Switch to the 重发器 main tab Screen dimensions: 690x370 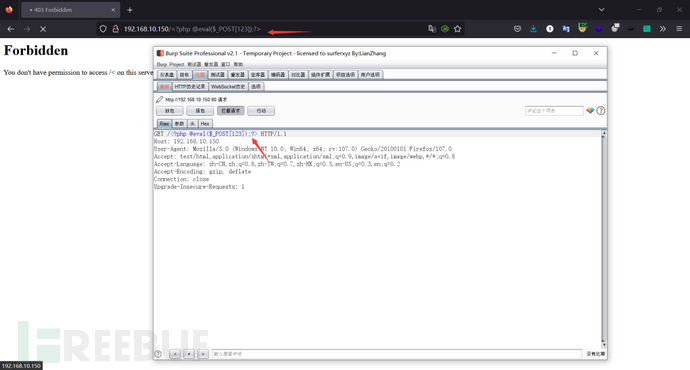tap(238, 75)
